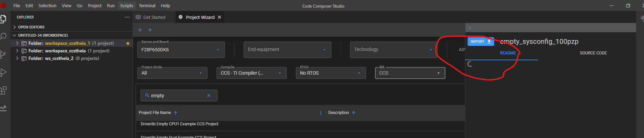This screenshot has height=138, width=644.
Task: Open the Edit menu
Action: [29, 5]
